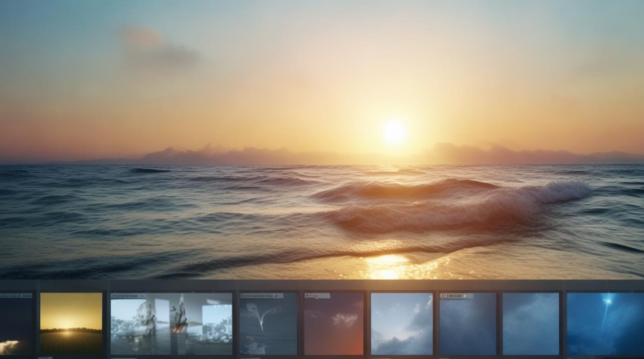Select the dark thumbnail with white wisp

[x=268, y=326]
